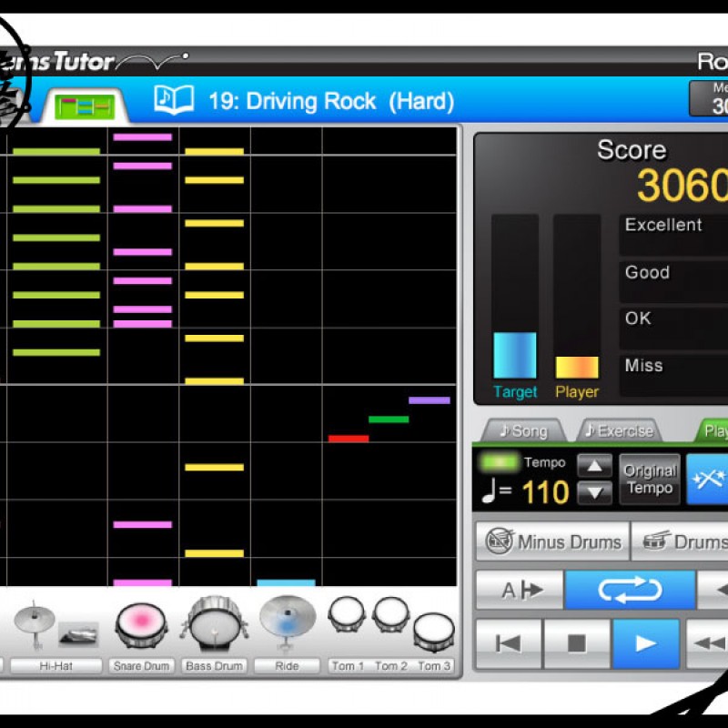Screen dimensions: 728x728
Task: Click the Miss score row
Action: [673, 375]
